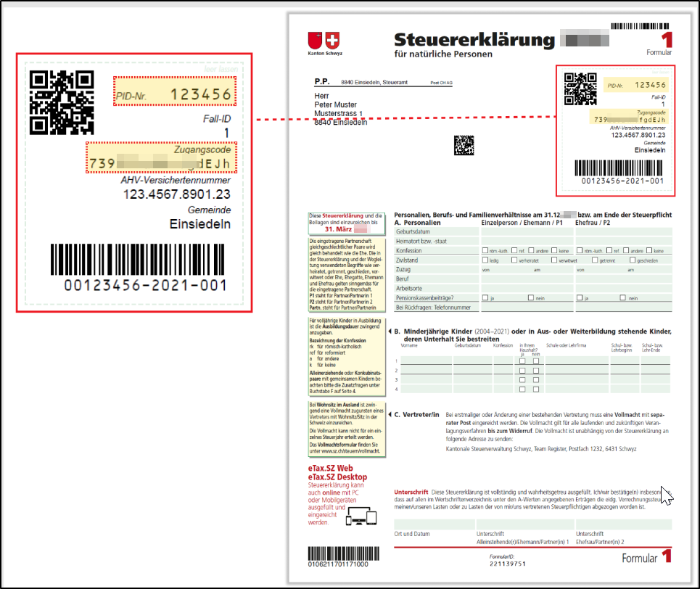Click the FormularID number 221139751
Image resolution: width=700 pixels, height=589 pixels.
pos(508,564)
